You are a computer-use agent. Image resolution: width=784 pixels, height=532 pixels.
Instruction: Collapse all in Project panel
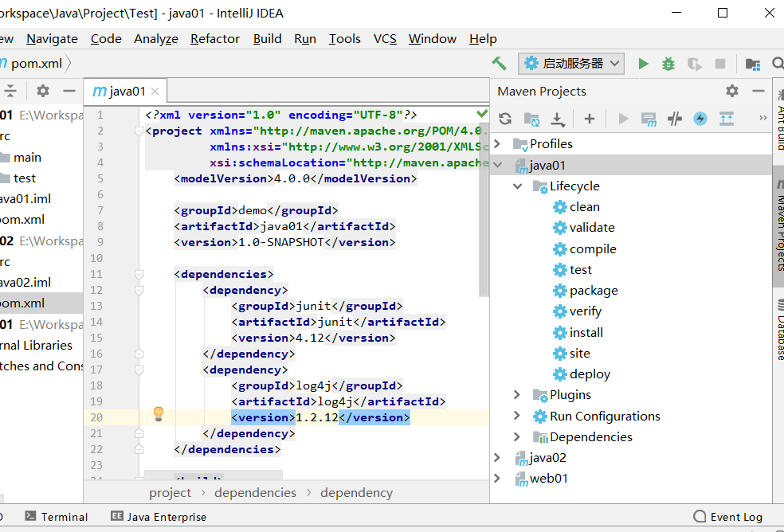coord(10,91)
